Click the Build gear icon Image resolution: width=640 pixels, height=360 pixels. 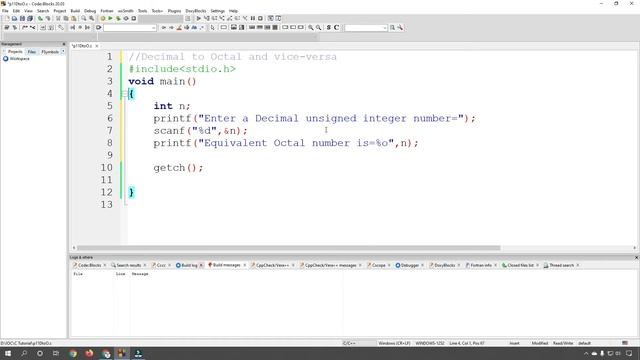click(103, 18)
